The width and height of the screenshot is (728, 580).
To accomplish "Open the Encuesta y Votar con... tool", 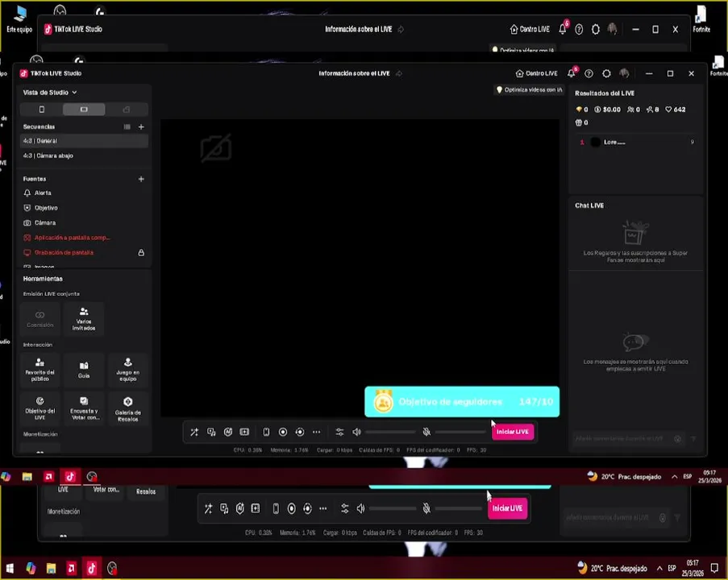I will 84,408.
